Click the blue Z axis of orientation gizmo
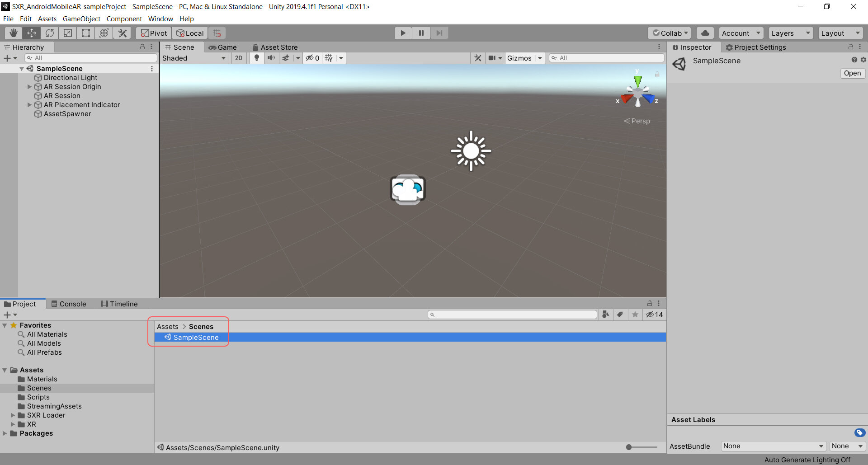This screenshot has height=465, width=868. [649, 98]
